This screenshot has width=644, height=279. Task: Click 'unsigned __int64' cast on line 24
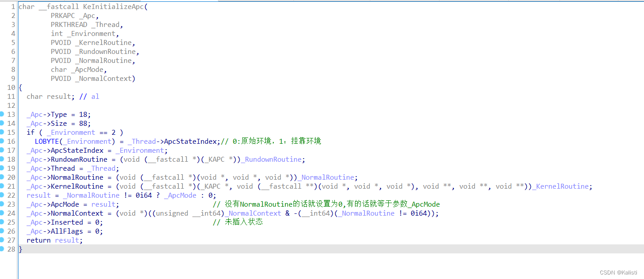[189, 213]
